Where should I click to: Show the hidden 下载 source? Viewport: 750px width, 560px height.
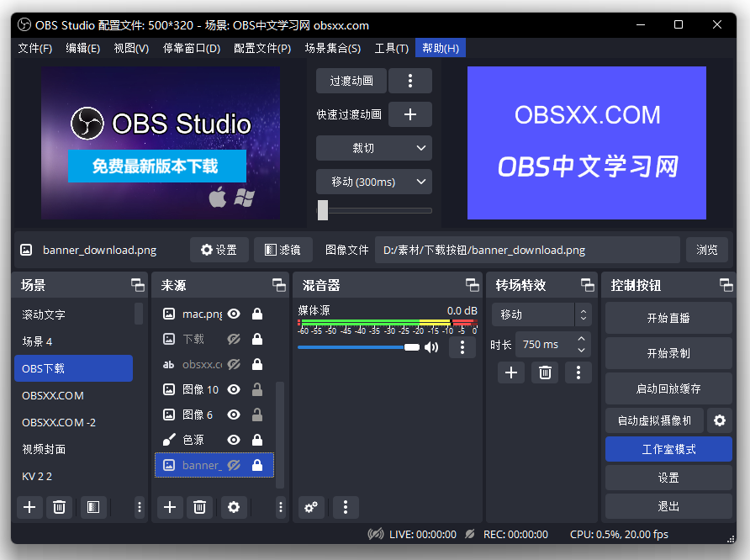pyautogui.click(x=234, y=340)
